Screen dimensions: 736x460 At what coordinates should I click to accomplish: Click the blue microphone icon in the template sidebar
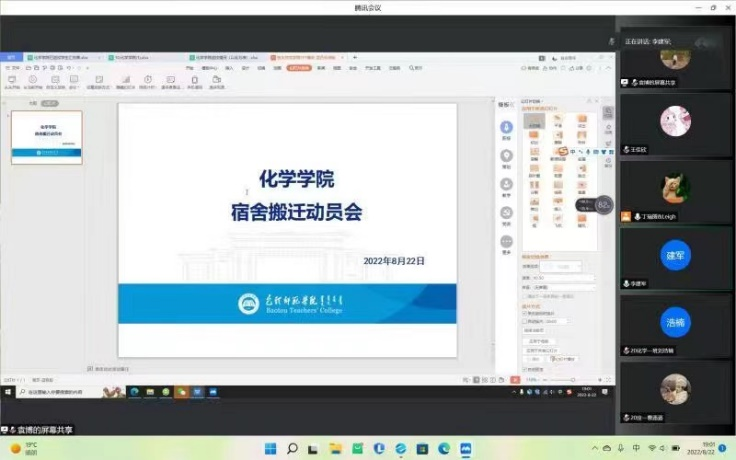[x=507, y=127]
